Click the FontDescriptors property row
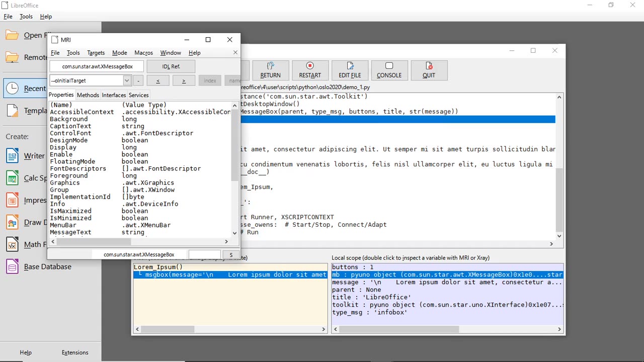The width and height of the screenshot is (644, 362). pos(140,168)
